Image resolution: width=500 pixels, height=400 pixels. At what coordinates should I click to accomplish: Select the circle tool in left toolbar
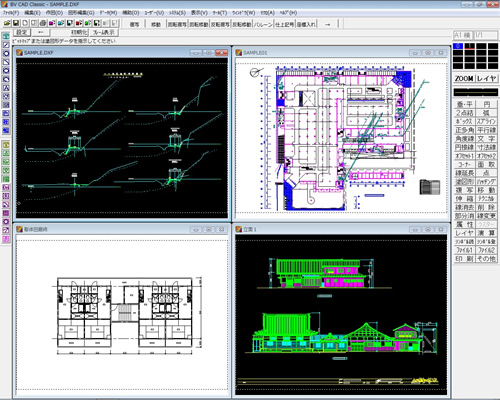click(x=6, y=53)
